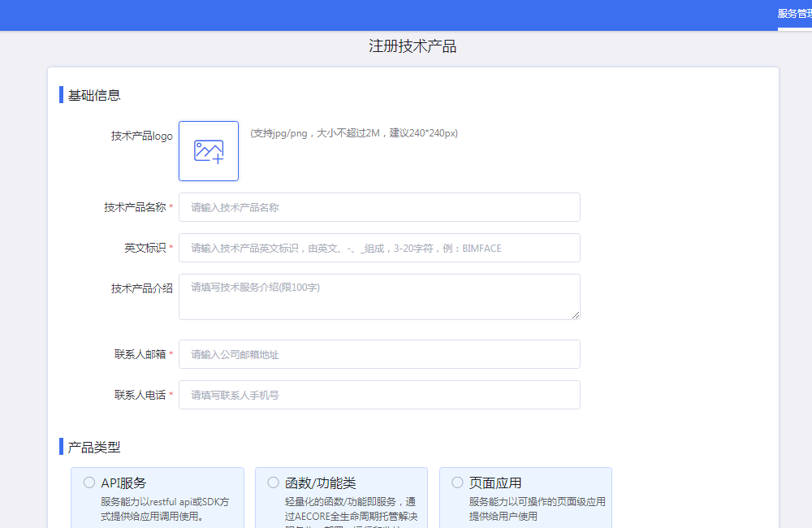Click the 产品类型 section heading
The width and height of the screenshot is (812, 528).
tap(94, 447)
